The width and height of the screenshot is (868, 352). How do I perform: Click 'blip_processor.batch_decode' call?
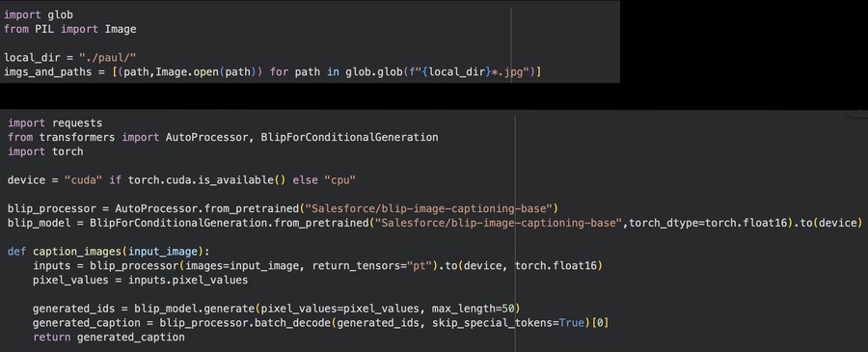click(245, 323)
